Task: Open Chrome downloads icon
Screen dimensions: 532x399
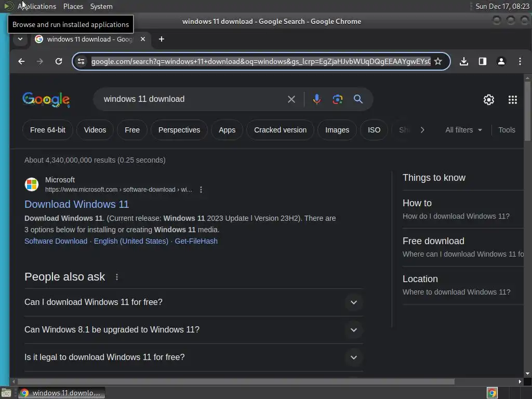Action: pos(464,61)
